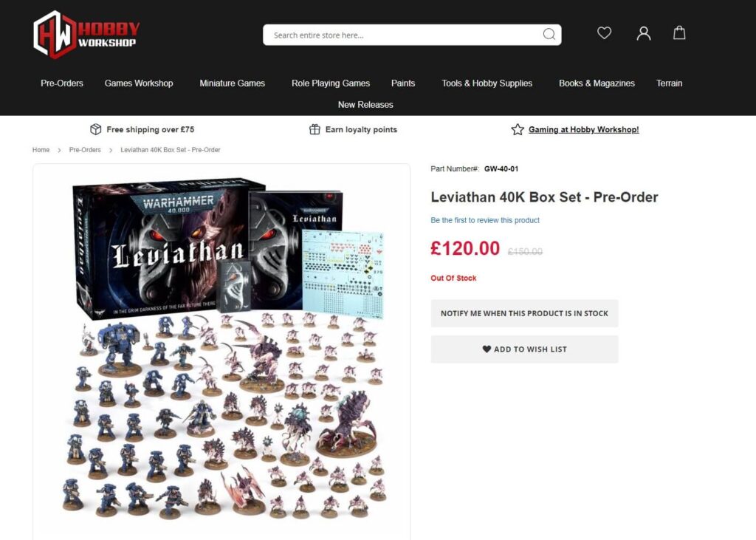Image resolution: width=756 pixels, height=540 pixels.
Task: Click Be the first to review link
Action: (485, 220)
